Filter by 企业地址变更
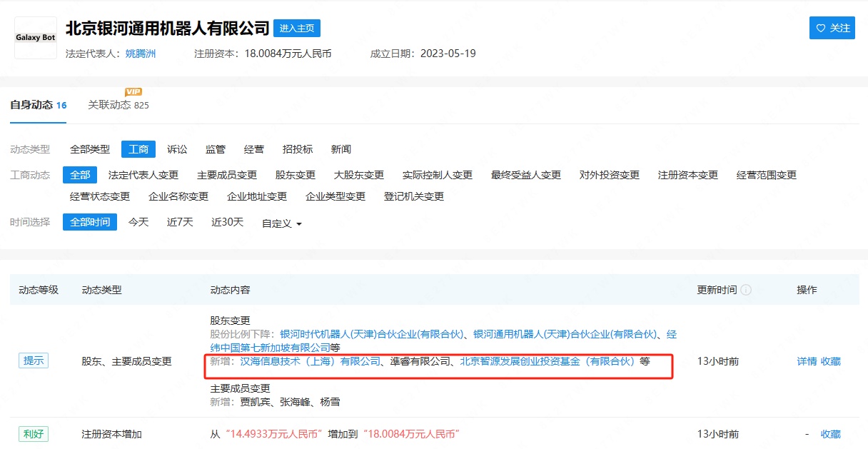 coord(257,196)
